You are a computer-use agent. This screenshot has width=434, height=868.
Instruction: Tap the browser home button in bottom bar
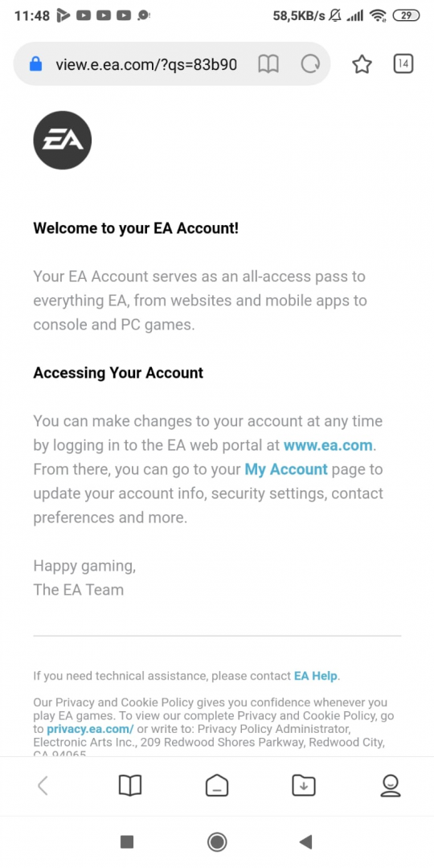(217, 785)
